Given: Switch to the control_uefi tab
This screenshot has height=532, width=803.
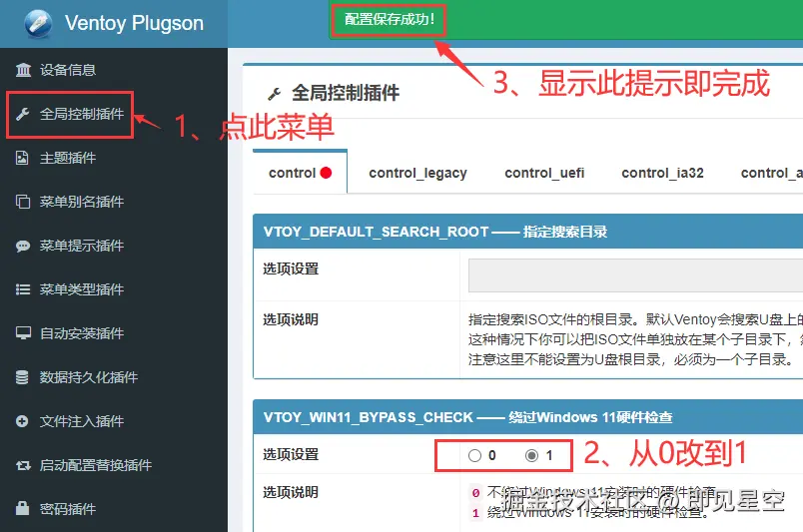Looking at the screenshot, I should pos(544,173).
